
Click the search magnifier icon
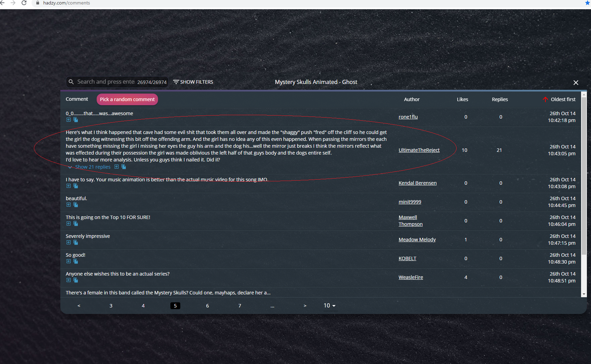coord(71,82)
